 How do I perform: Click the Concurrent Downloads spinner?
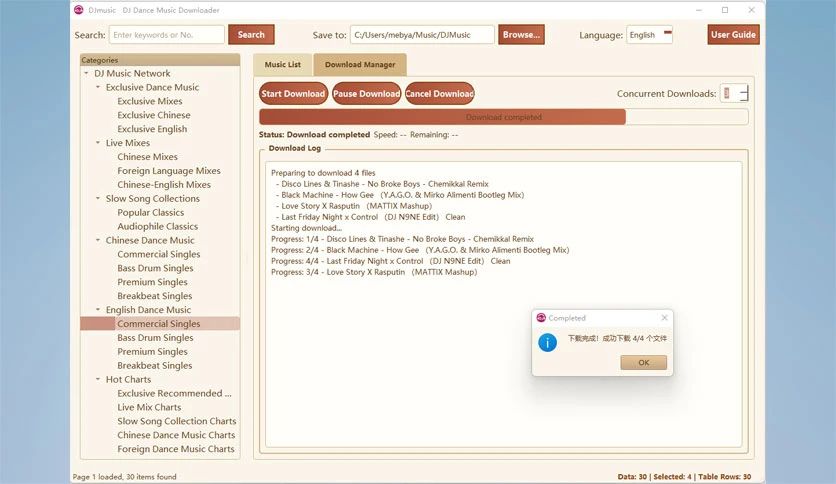pyautogui.click(x=734, y=93)
